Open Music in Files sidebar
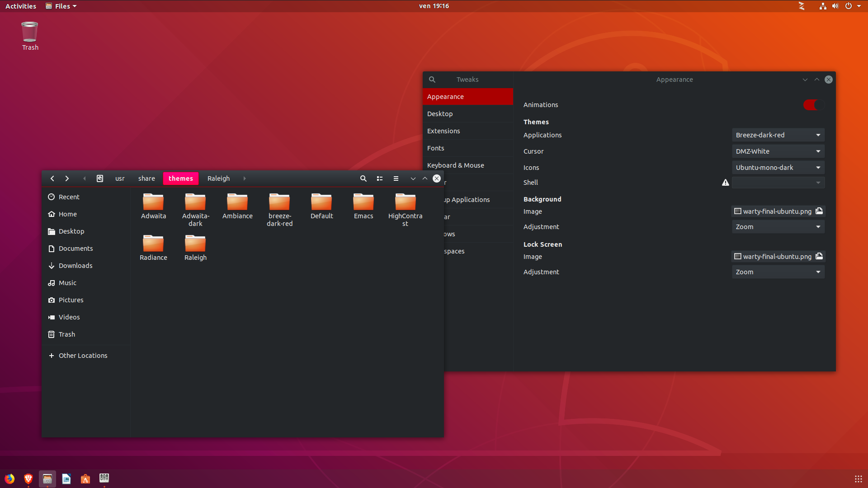The image size is (868, 488). click(x=86, y=283)
